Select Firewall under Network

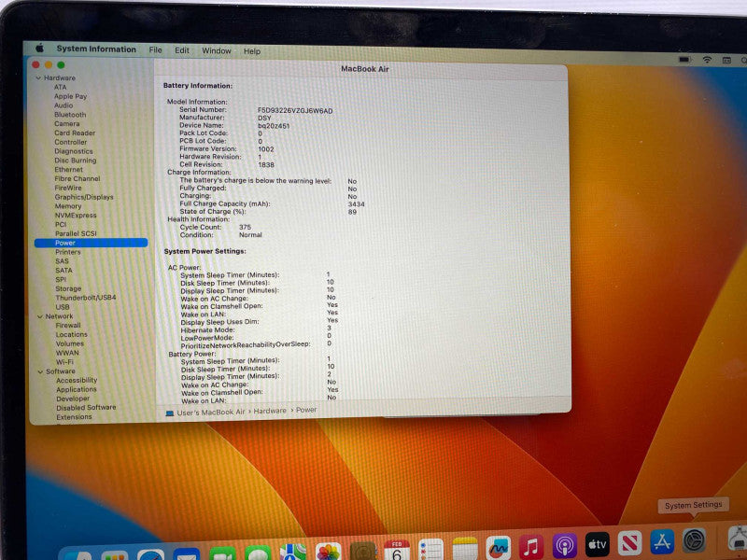click(68, 325)
